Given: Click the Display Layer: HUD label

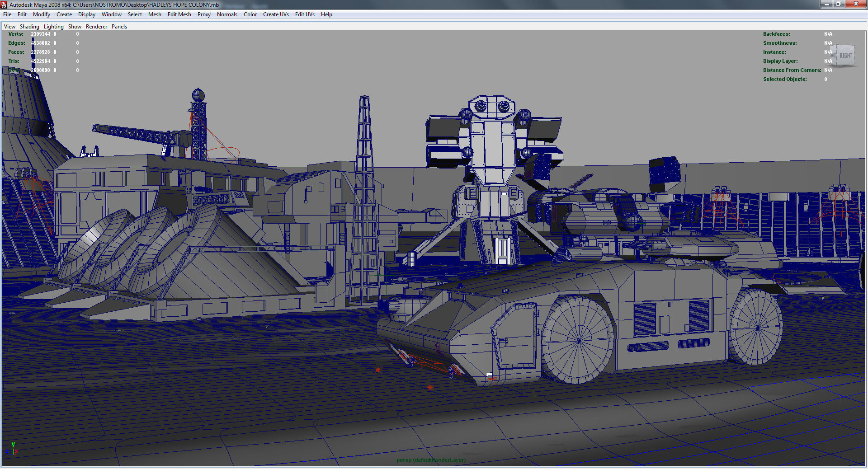Looking at the screenshot, I should (780, 61).
